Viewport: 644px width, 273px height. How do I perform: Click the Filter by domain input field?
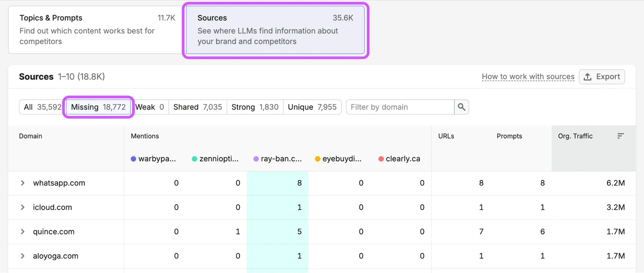click(400, 107)
